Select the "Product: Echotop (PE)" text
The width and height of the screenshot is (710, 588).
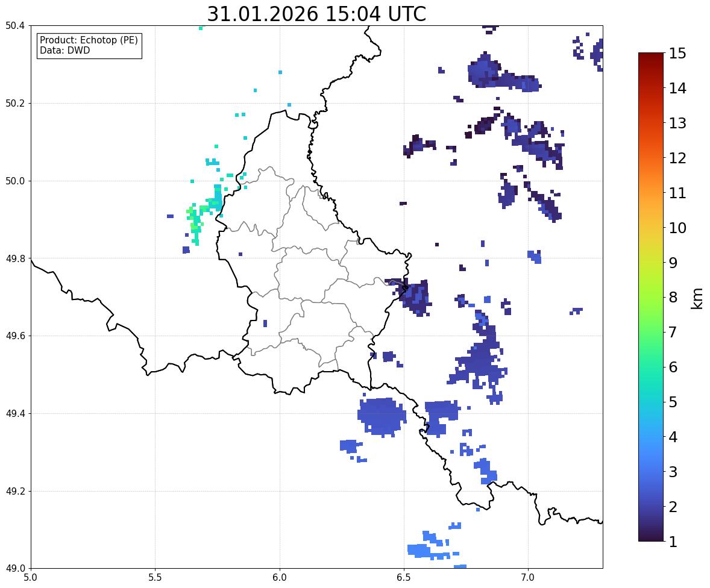pos(89,40)
